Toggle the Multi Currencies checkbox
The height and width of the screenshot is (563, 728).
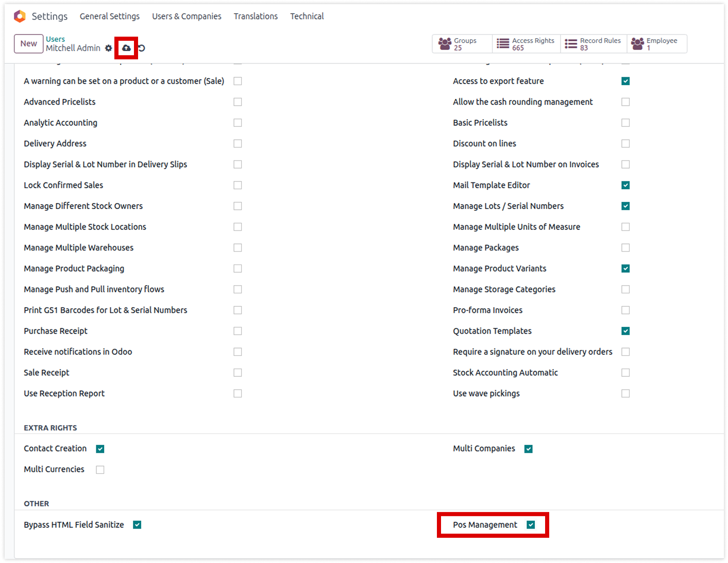pyautogui.click(x=100, y=470)
